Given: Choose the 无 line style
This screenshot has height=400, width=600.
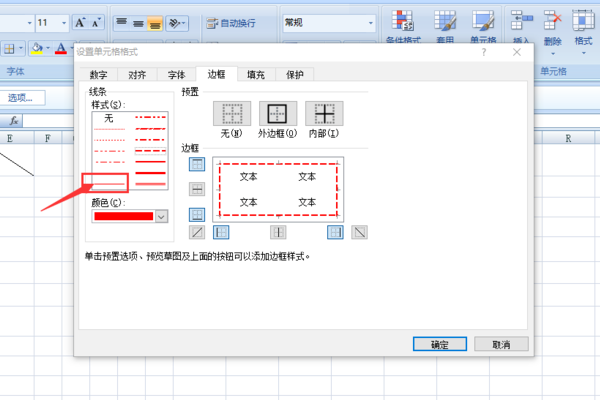Looking at the screenshot, I should tap(109, 118).
